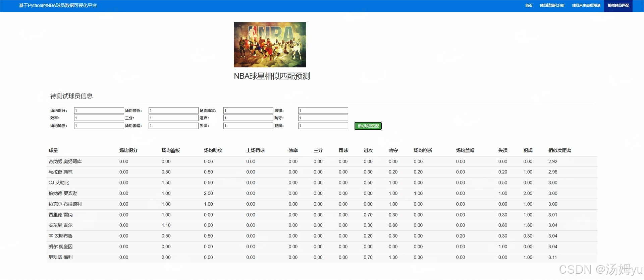Click similarity distance value 3.01
The height and width of the screenshot is (280, 644).
(x=553, y=215)
